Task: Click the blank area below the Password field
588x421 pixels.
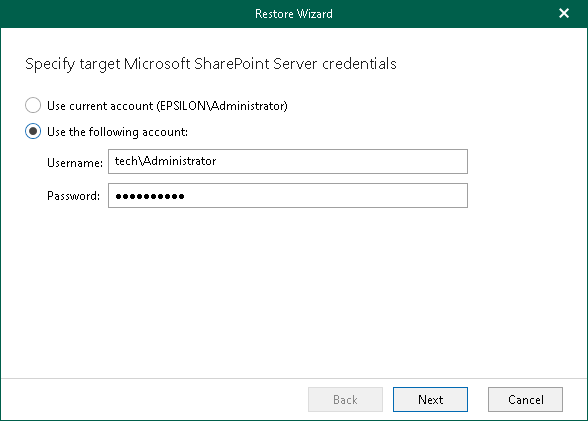Action: pyautogui.click(x=288, y=292)
